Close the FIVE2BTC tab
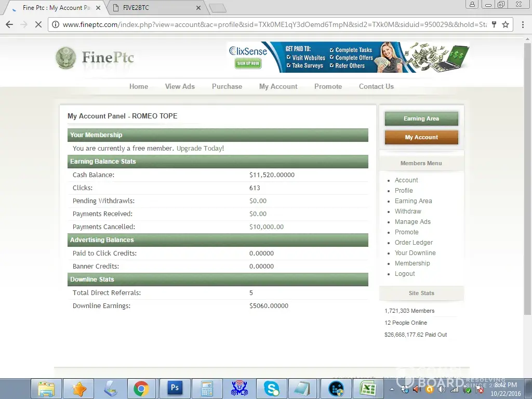The image size is (532, 399). 198,8
